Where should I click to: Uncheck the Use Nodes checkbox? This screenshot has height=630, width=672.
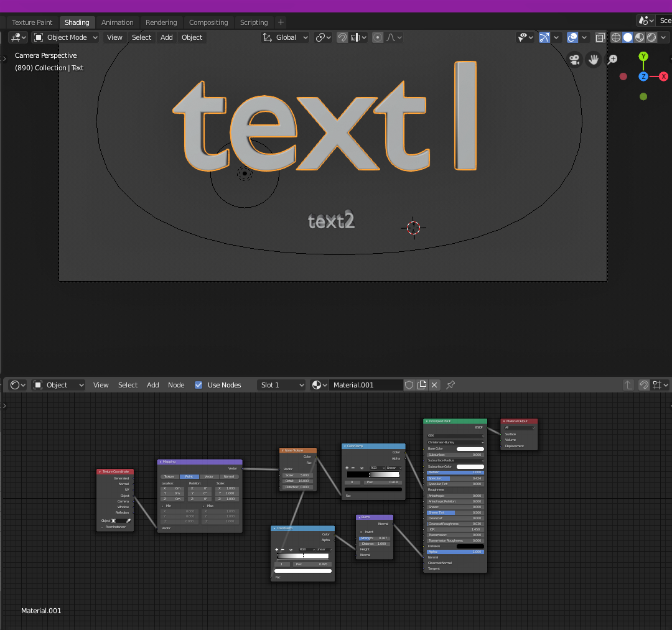pos(198,384)
